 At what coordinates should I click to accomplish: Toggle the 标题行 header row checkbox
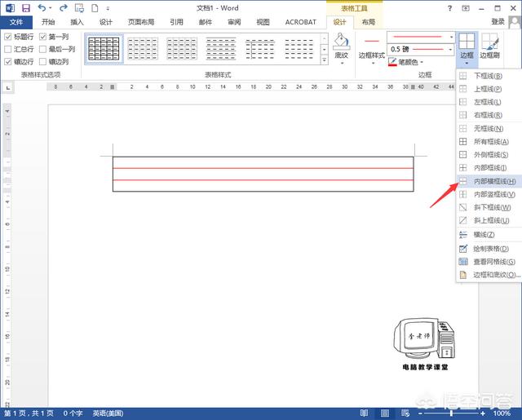click(x=8, y=37)
